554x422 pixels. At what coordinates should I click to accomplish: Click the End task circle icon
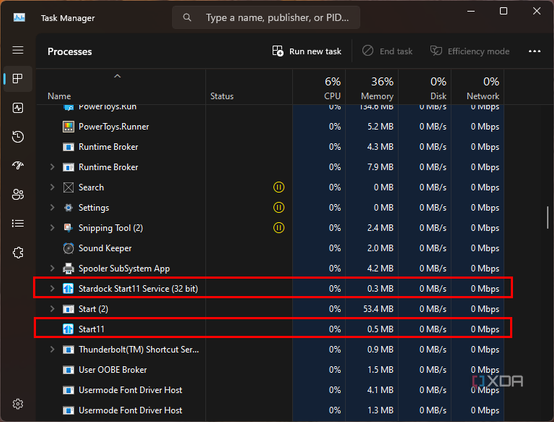pos(367,51)
